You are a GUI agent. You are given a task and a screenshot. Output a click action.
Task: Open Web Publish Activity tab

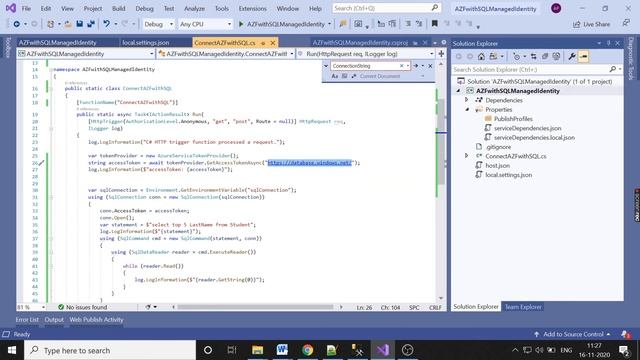coord(96,320)
